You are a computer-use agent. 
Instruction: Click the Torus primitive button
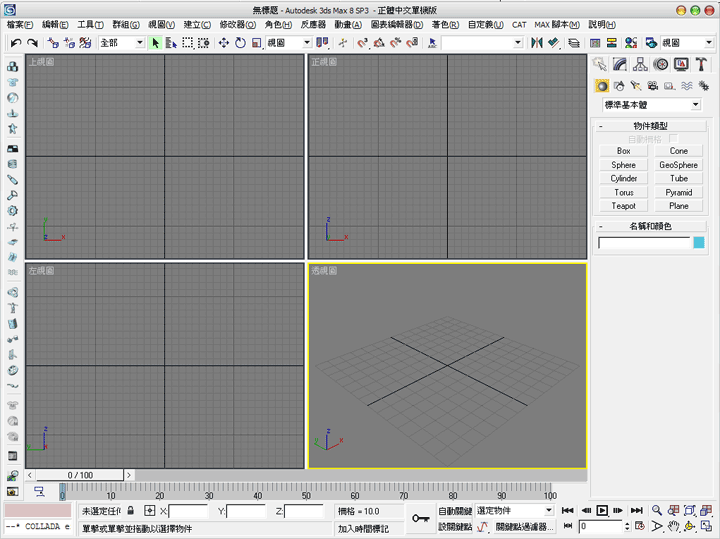tap(624, 192)
